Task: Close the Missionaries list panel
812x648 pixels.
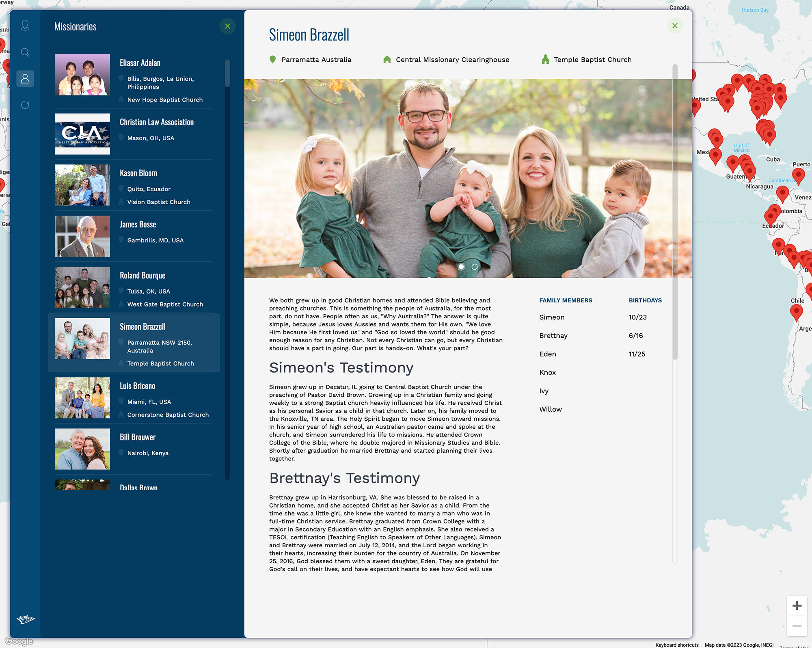Action: [x=227, y=26]
